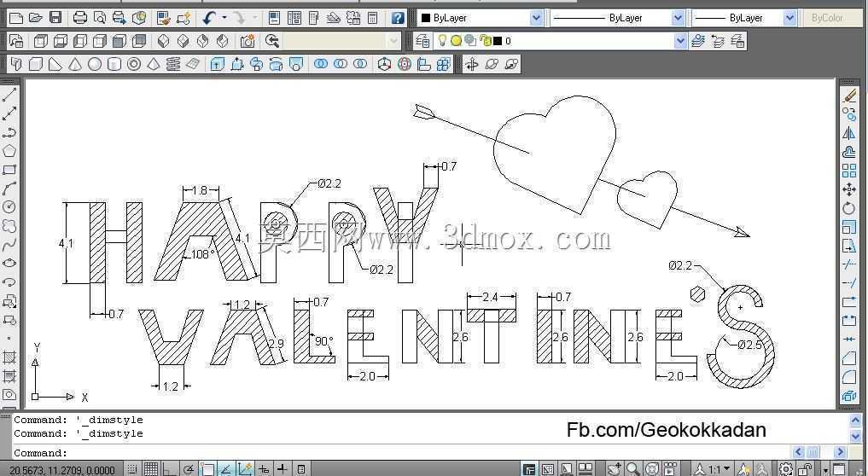Toggle Ortho Mode in the status bar
The height and width of the screenshot is (476, 868).
(170, 469)
